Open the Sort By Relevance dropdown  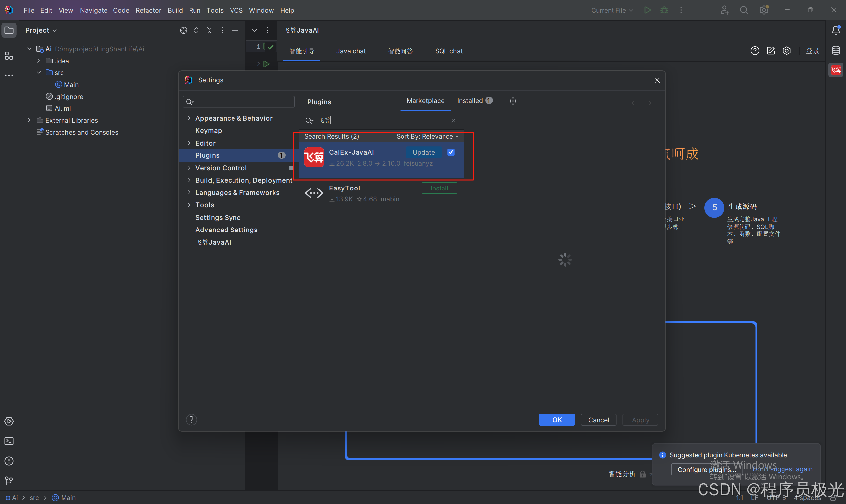coord(427,137)
